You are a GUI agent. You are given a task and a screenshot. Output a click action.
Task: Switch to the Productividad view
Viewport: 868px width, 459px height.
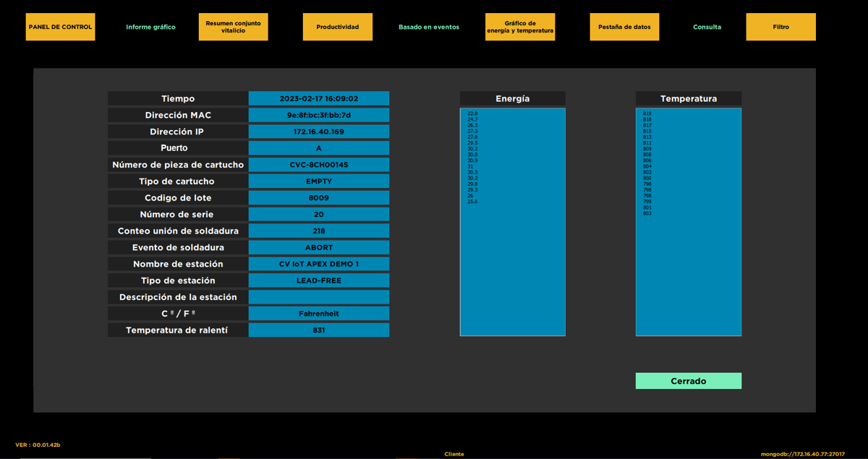337,26
